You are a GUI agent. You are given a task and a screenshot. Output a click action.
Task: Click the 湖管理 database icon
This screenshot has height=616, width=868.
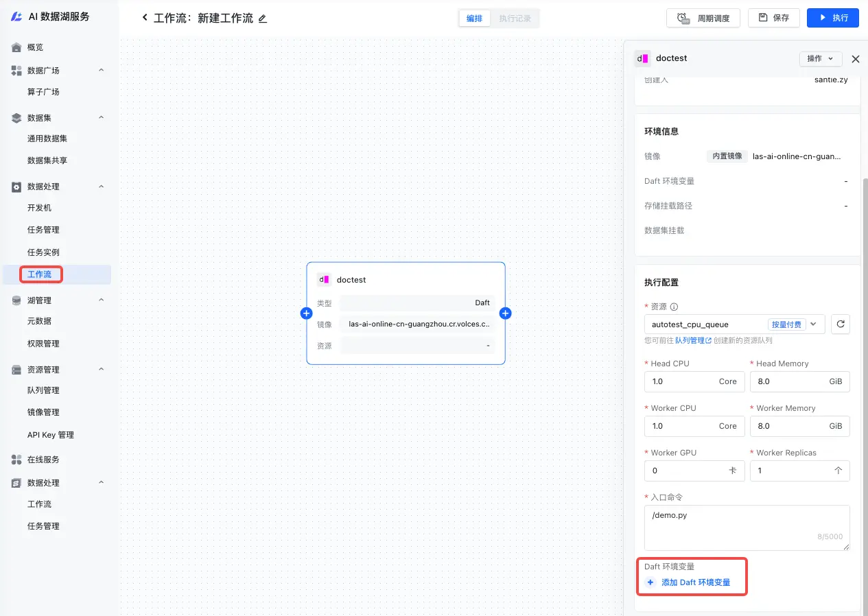click(16, 300)
